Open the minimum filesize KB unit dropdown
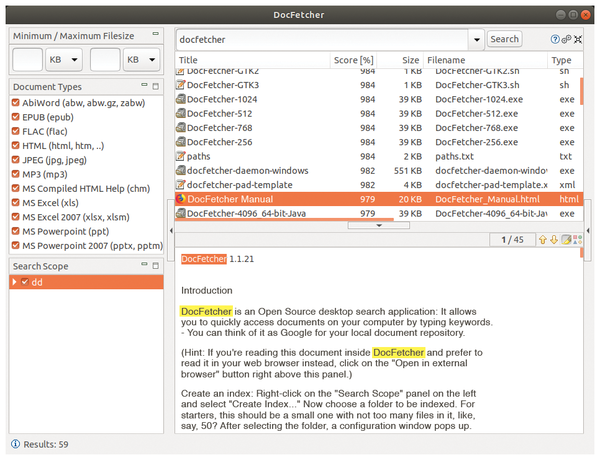 click(x=64, y=59)
